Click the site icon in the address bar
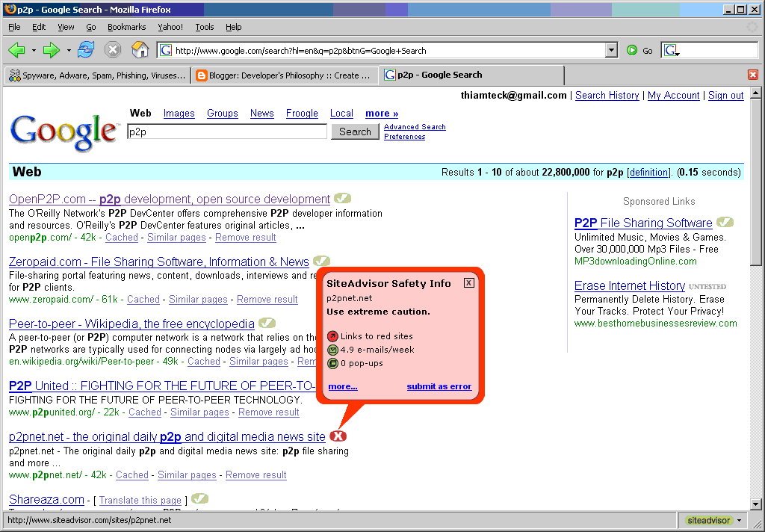The height and width of the screenshot is (532, 765). click(x=166, y=50)
